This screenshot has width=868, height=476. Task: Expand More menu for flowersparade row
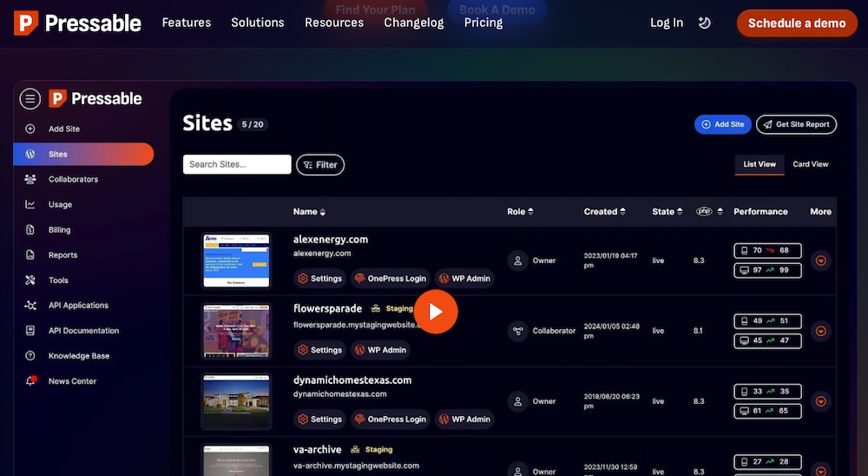[x=821, y=331]
